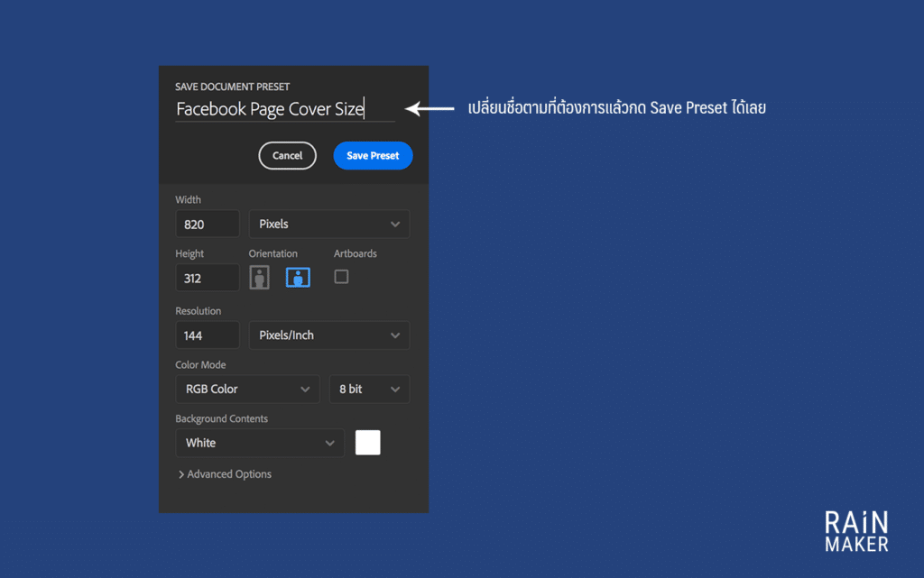Select the landscape orientation icon

(298, 278)
